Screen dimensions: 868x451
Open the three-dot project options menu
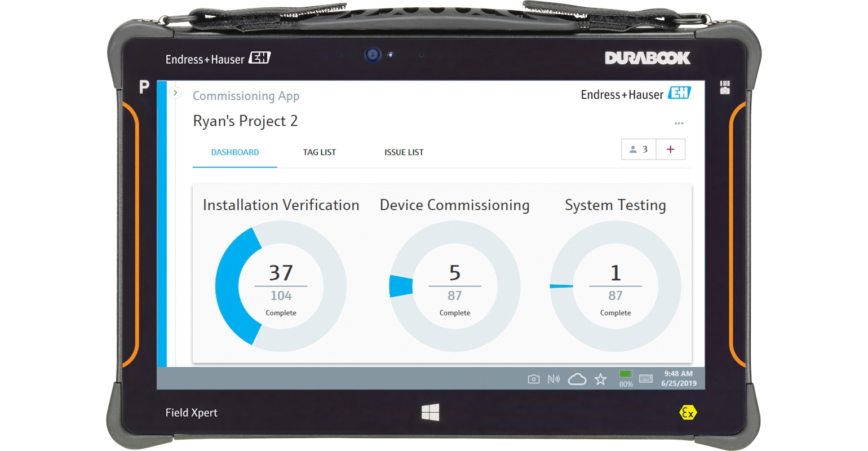(x=679, y=123)
